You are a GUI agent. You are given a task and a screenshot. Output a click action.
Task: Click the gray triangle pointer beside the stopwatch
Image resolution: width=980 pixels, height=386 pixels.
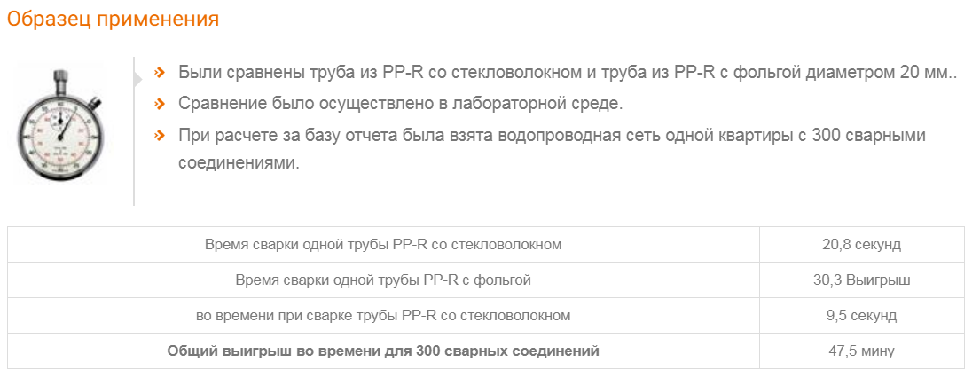coord(137,78)
